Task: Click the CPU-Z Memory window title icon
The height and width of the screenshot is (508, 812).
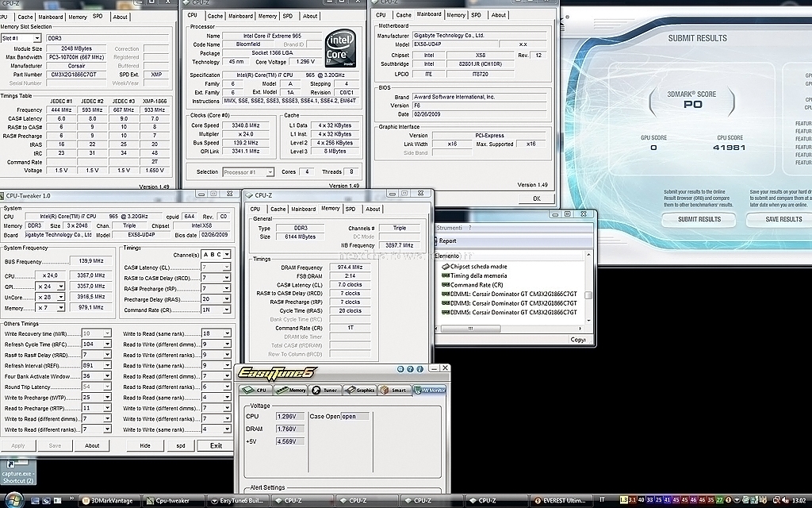Action: (249, 195)
